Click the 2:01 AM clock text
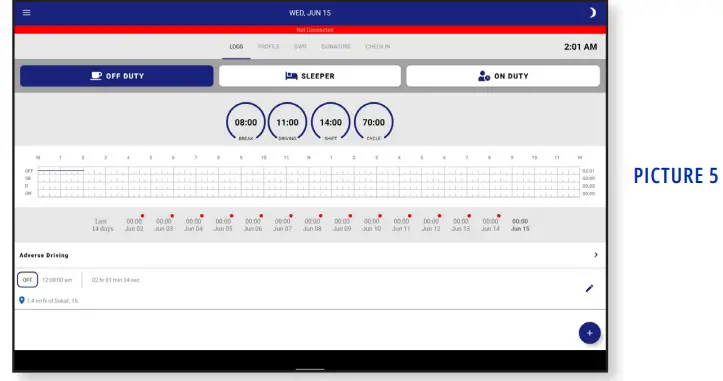 [x=581, y=47]
